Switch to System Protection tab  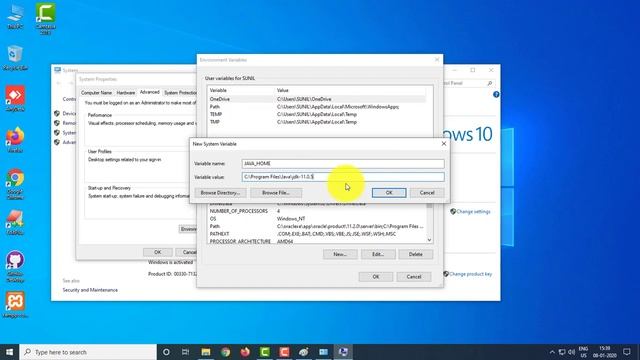point(180,93)
